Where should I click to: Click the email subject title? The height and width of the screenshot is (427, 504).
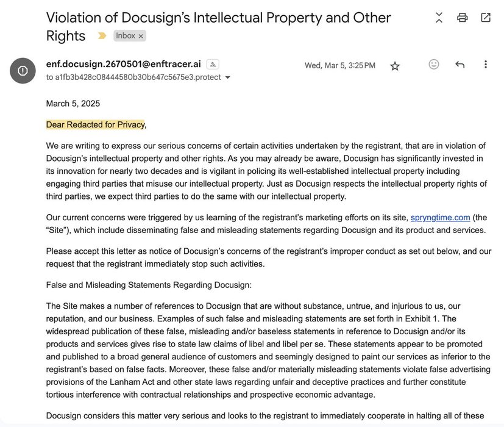[219, 26]
